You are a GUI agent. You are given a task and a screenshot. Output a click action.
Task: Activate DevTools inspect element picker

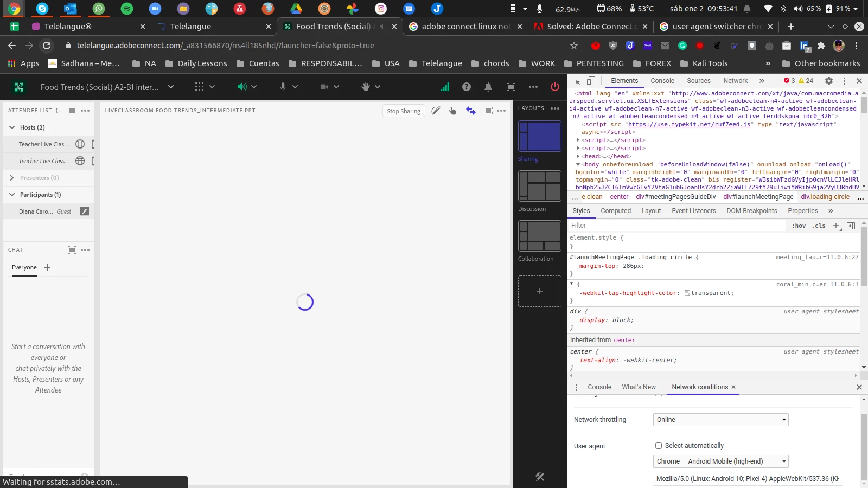pyautogui.click(x=577, y=81)
